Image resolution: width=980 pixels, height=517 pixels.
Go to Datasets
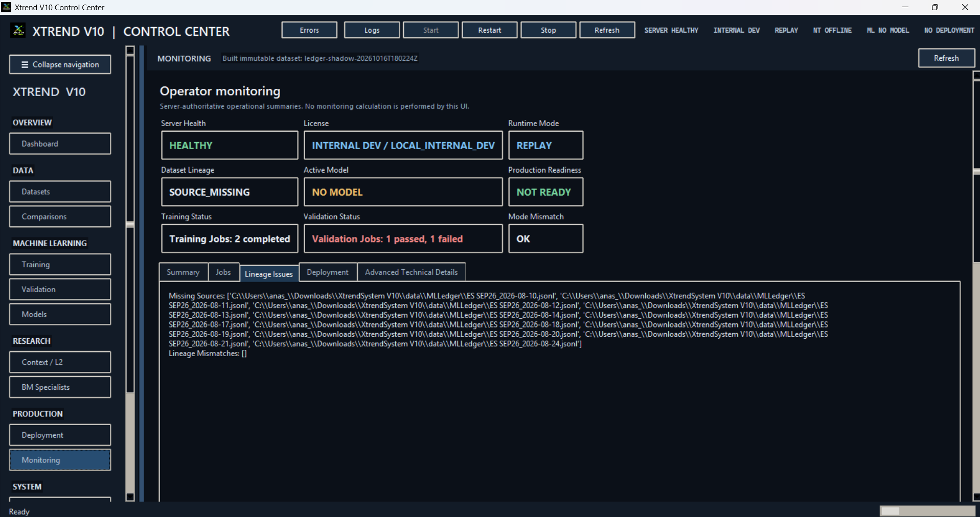(x=60, y=192)
